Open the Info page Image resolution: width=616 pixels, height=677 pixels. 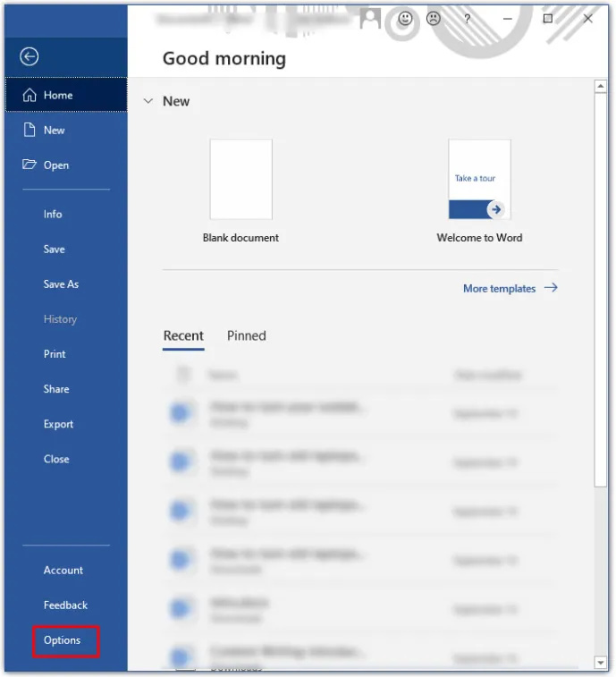[66, 214]
